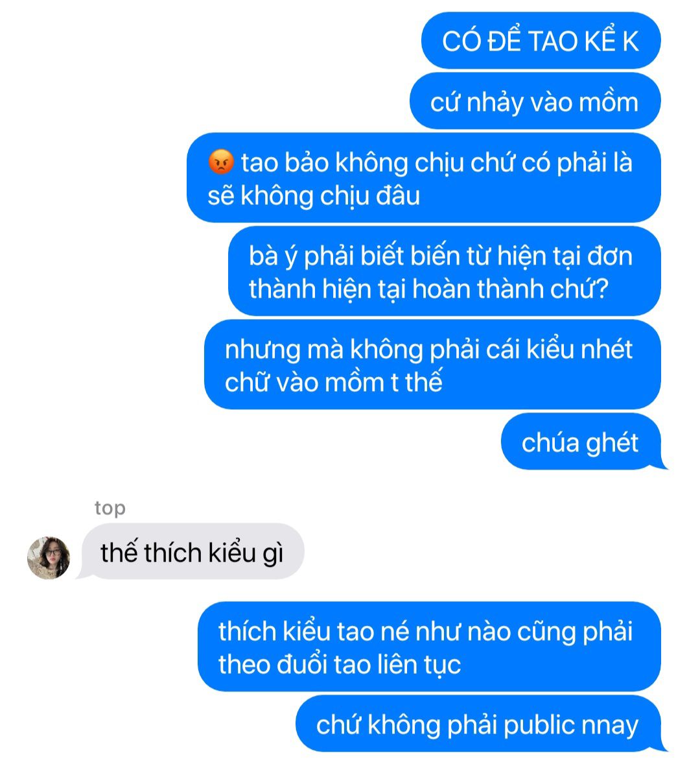Select the 'CÓ ĐỂ TAO KỂ K' bubble
This screenshot has height=766, width=700.
[541, 41]
